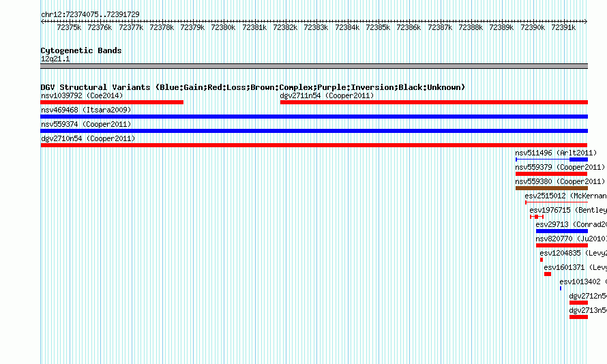Click the DGV Structural Variants track title

(x=253, y=87)
